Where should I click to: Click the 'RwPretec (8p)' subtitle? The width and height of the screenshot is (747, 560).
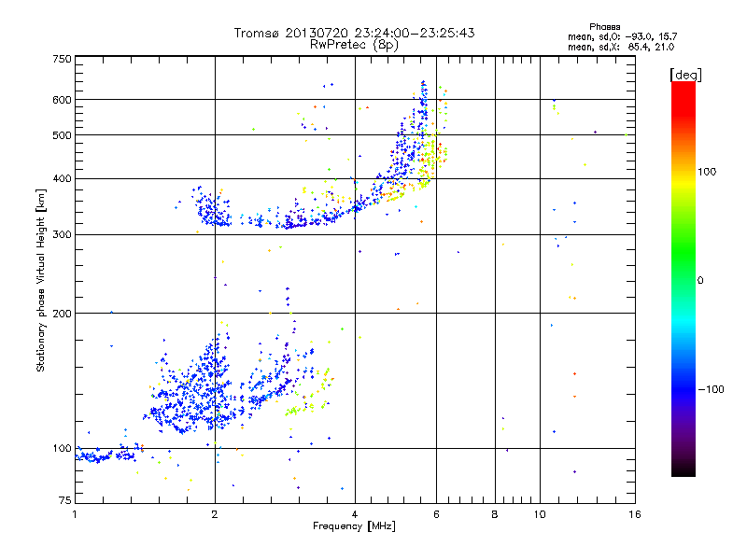[354, 45]
